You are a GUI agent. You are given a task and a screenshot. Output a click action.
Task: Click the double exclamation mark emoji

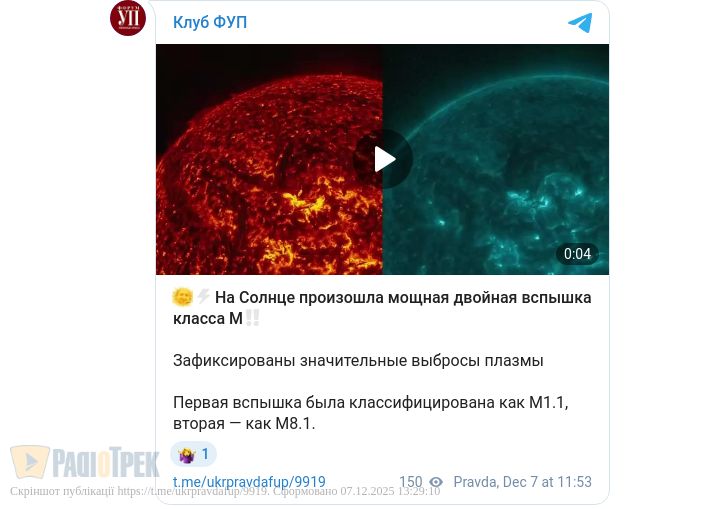(x=252, y=318)
